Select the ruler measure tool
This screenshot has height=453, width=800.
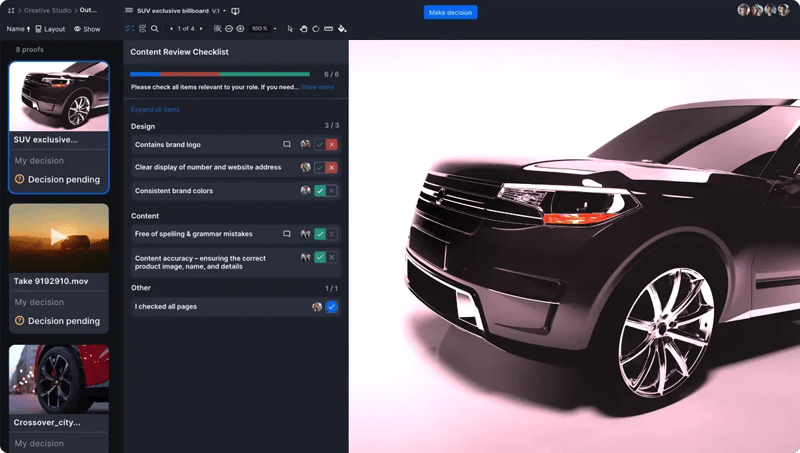tap(329, 29)
